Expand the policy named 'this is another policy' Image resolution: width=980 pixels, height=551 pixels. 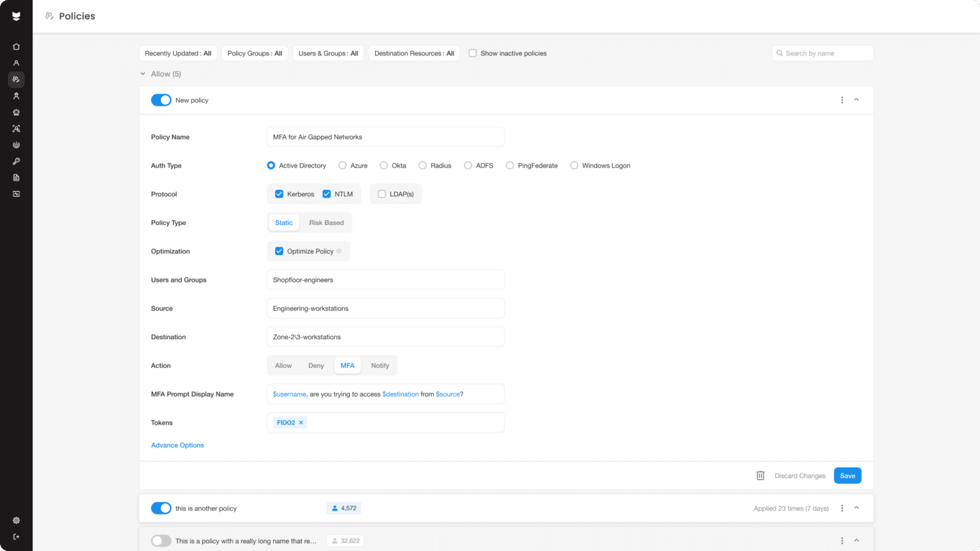[x=857, y=508]
